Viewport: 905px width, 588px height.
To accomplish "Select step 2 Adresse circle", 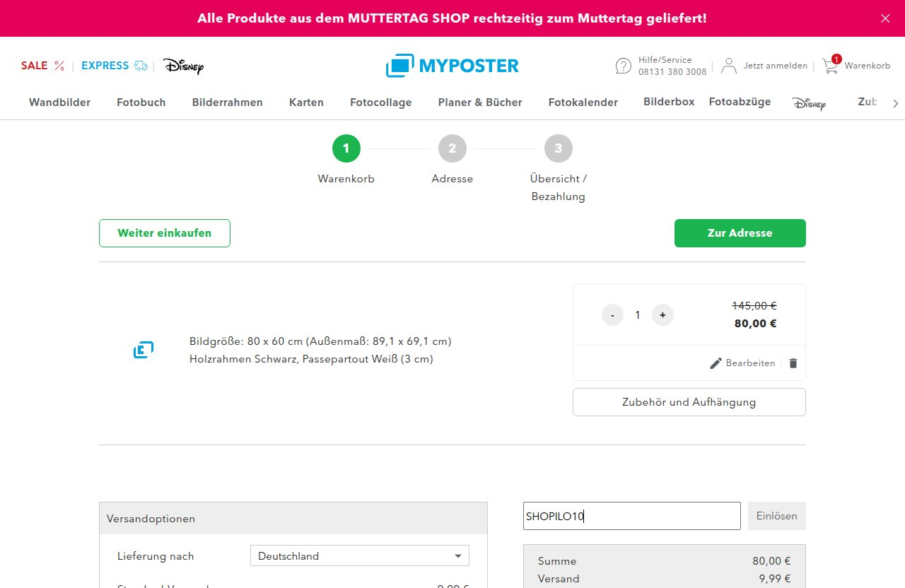I will pyautogui.click(x=452, y=148).
